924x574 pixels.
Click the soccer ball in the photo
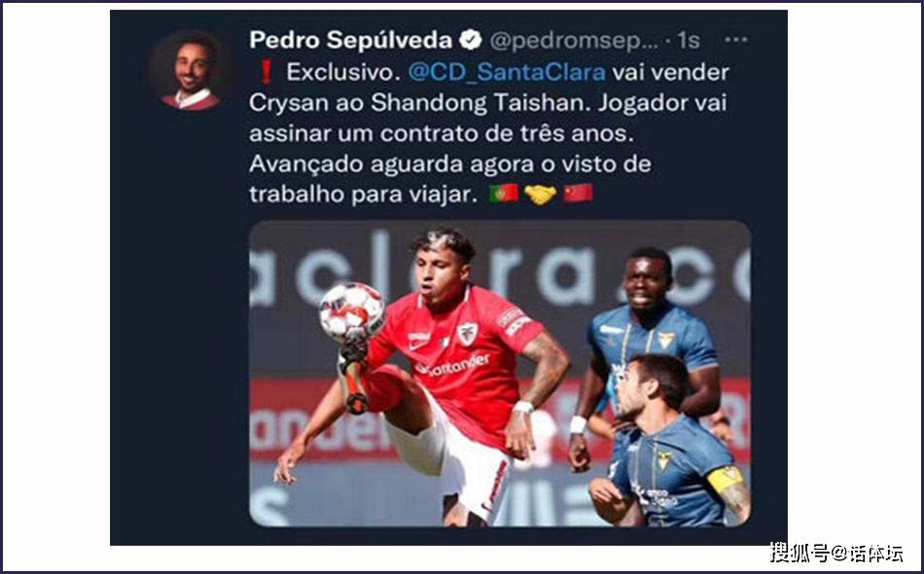pyautogui.click(x=352, y=312)
